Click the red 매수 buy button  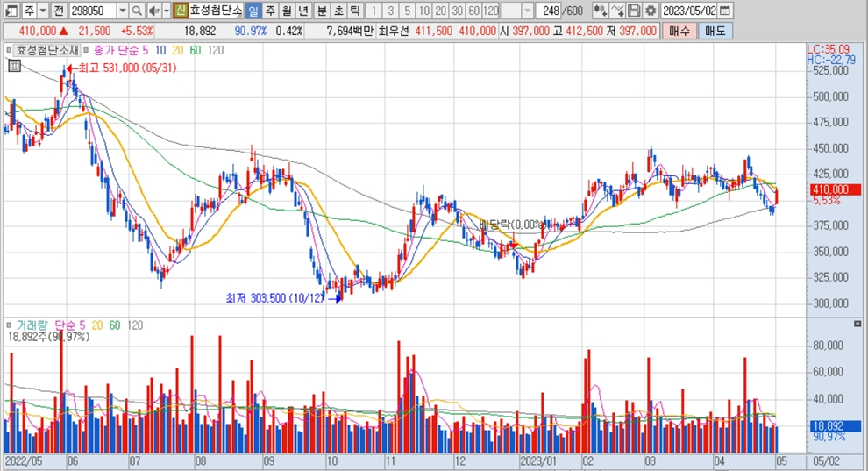(679, 31)
